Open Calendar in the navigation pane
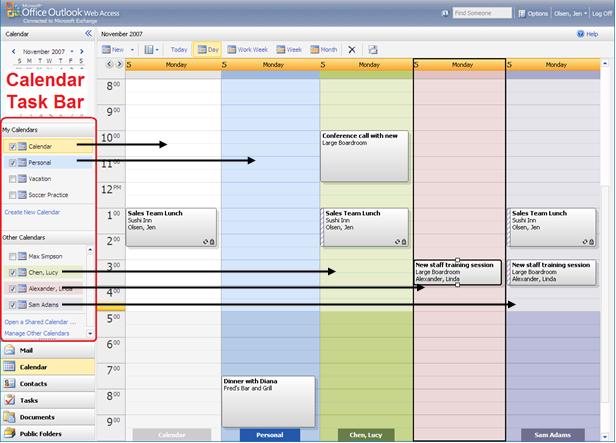 click(48, 367)
